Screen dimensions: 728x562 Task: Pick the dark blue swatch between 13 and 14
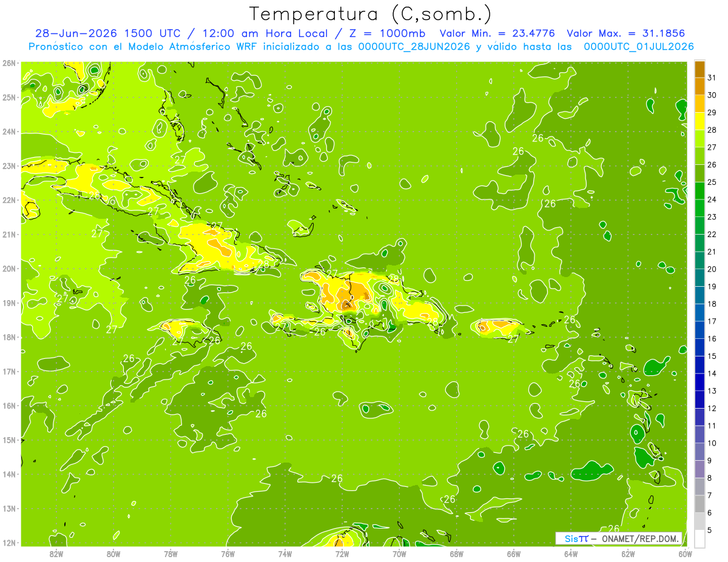[699, 382]
